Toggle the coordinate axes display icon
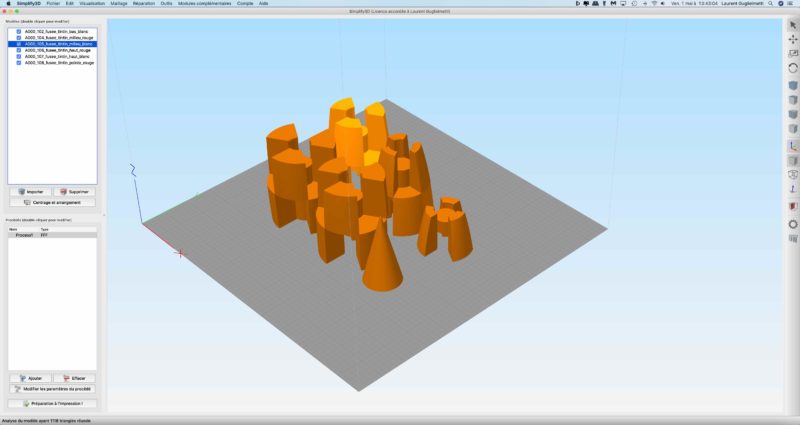Viewport: 800px width, 425px height. coord(793,145)
